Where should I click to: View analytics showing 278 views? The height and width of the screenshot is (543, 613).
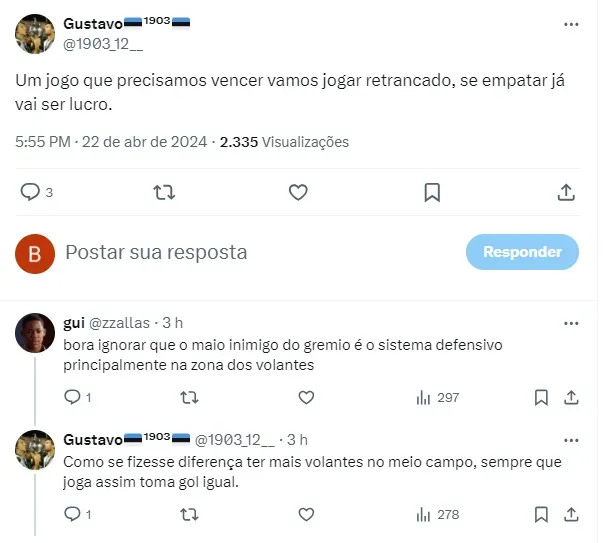point(437,515)
